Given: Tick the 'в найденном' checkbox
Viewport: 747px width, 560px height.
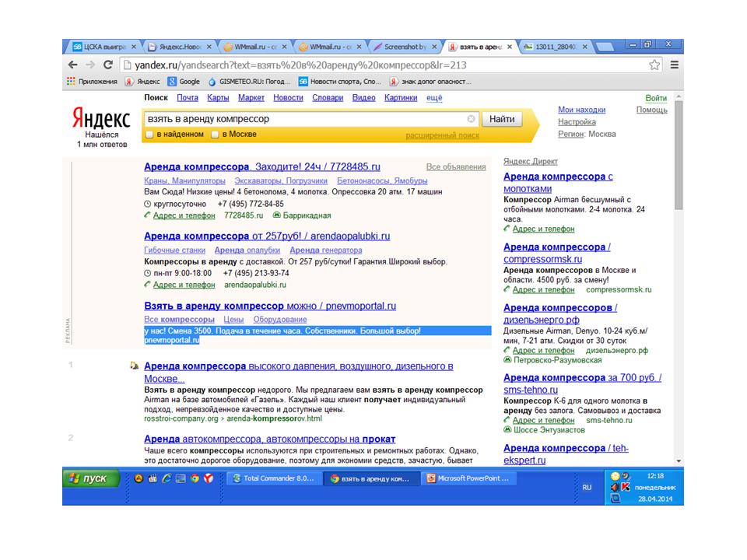Looking at the screenshot, I should [x=149, y=135].
